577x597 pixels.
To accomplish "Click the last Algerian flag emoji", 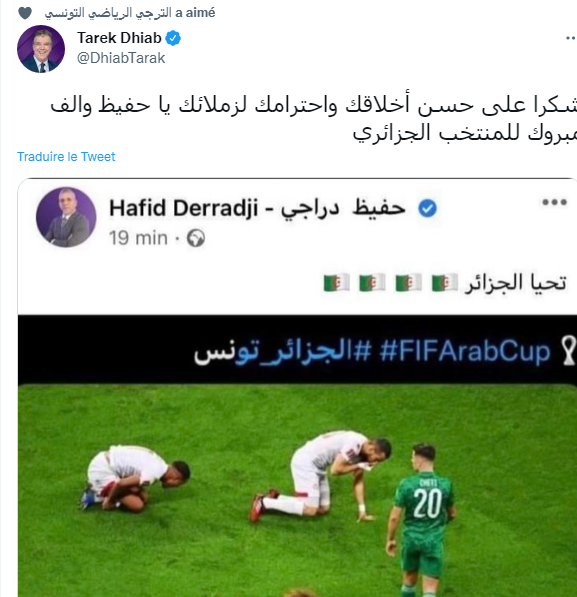I will (337, 283).
